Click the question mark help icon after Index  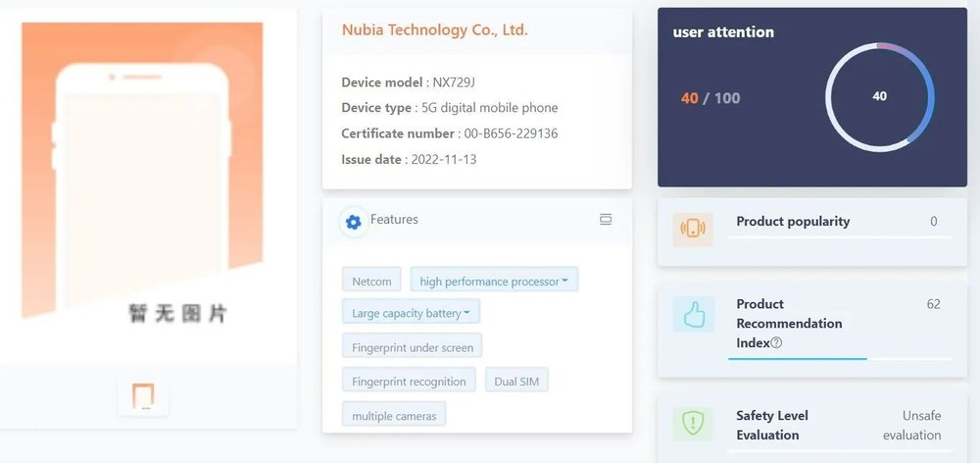click(x=776, y=343)
